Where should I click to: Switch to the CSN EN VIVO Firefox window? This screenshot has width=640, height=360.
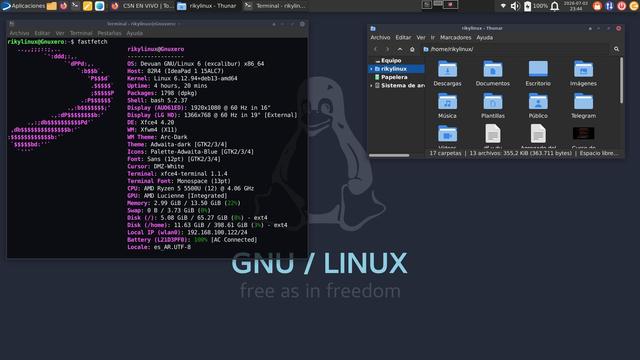[142, 6]
